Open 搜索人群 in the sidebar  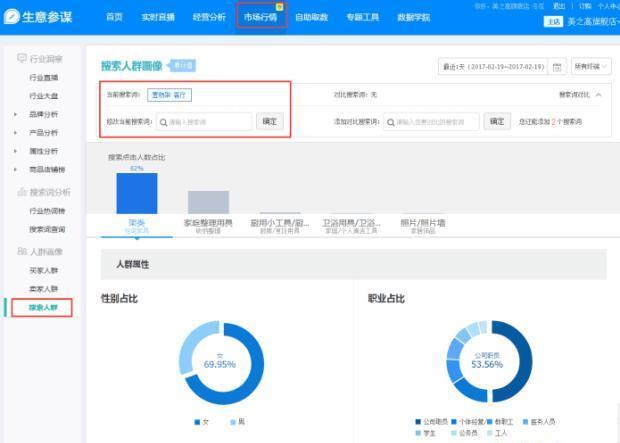pos(43,307)
